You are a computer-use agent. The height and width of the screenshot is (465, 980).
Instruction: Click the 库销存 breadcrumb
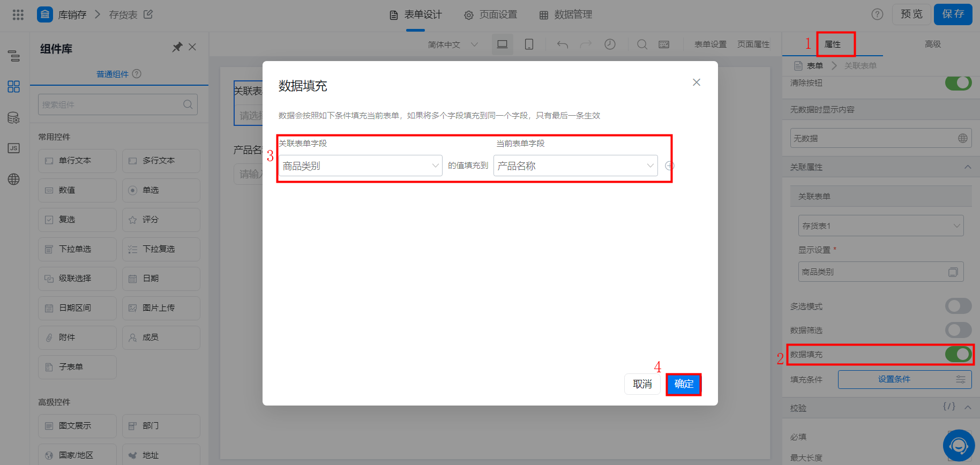tap(72, 15)
